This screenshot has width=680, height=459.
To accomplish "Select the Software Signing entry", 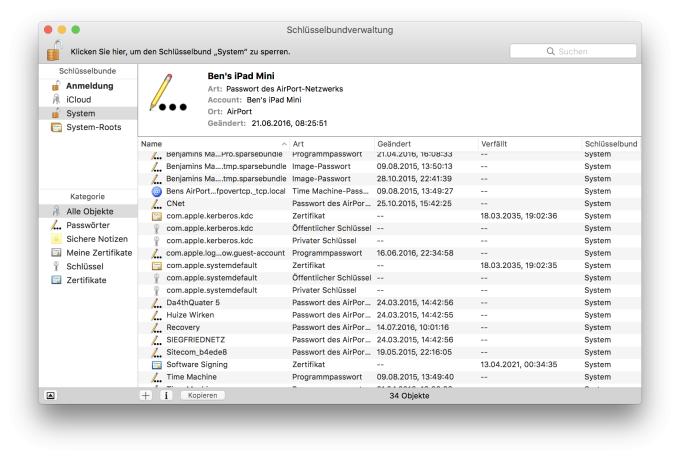I will (389, 365).
